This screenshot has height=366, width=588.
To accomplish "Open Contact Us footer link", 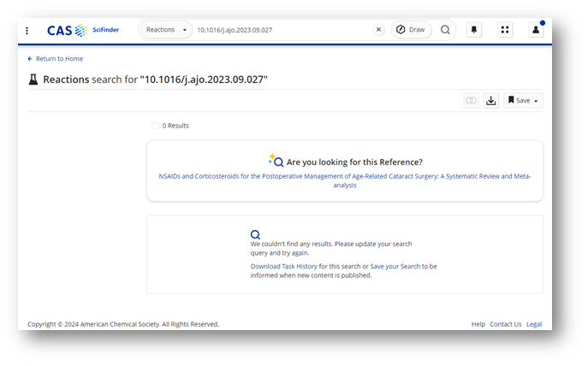I will (x=506, y=324).
